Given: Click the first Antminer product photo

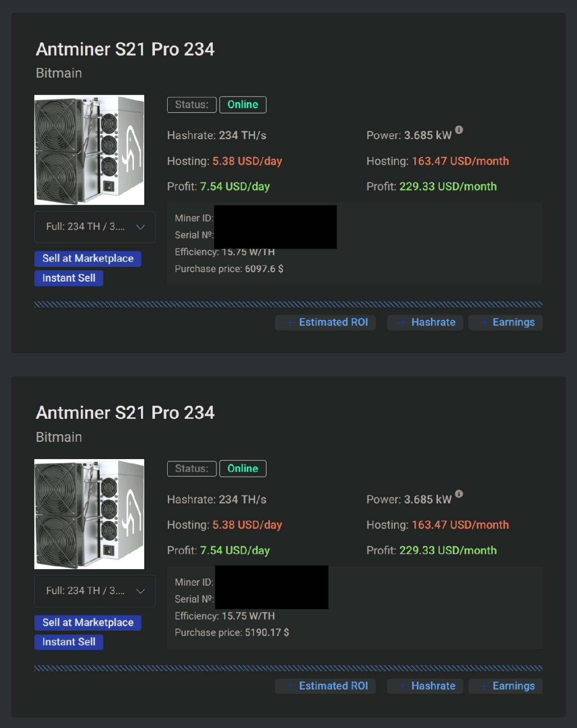Looking at the screenshot, I should coord(89,149).
